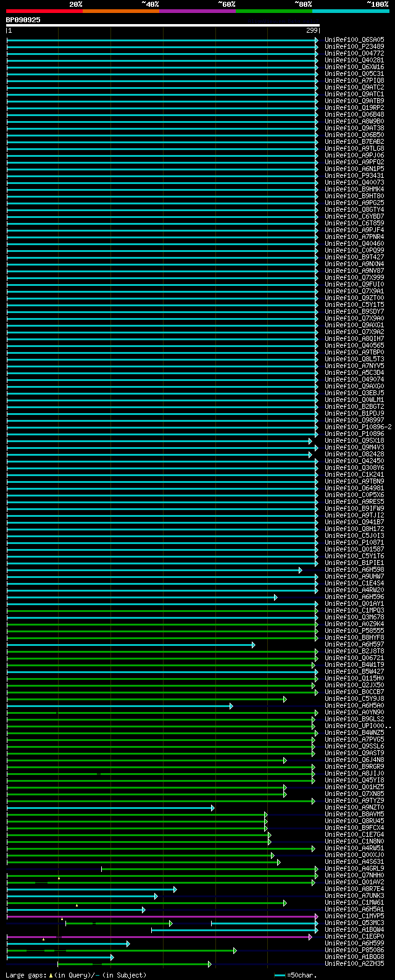Screen dimensions: 395x980
Task: Select hit label UniRef100_A7PIQ8
Action: pyautogui.click(x=354, y=80)
